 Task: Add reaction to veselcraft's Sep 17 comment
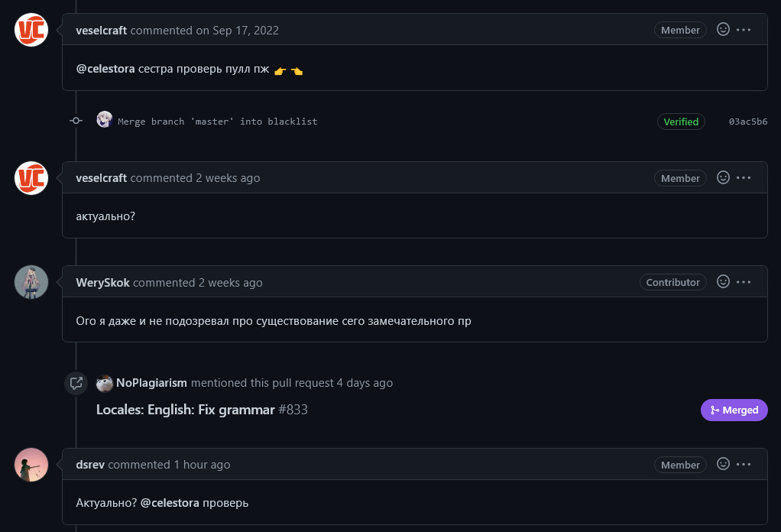723,30
